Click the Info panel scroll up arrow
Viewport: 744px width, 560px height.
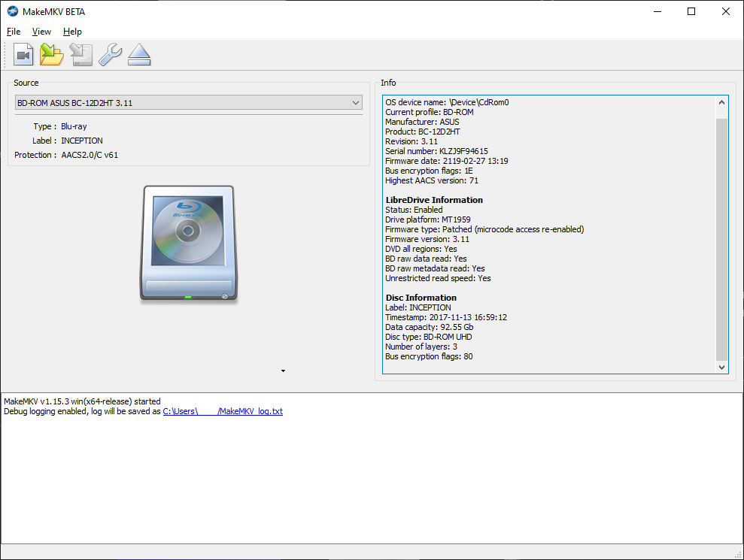coord(722,103)
